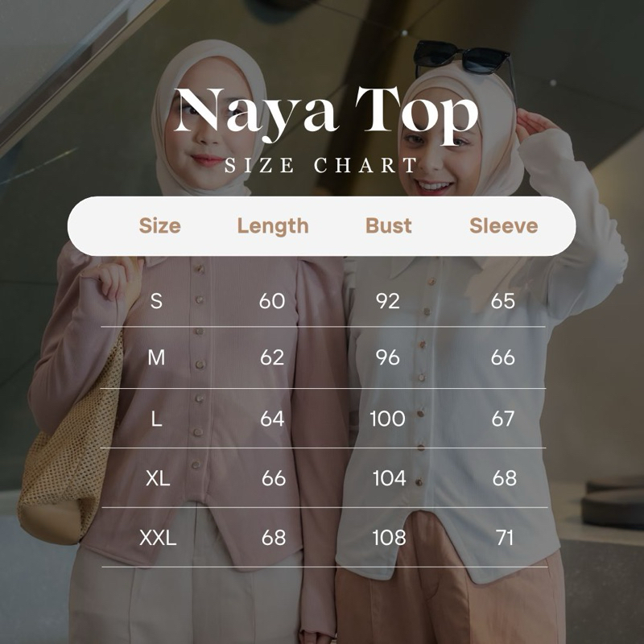Click the Length column header
This screenshot has width=644, height=644.
point(273,226)
